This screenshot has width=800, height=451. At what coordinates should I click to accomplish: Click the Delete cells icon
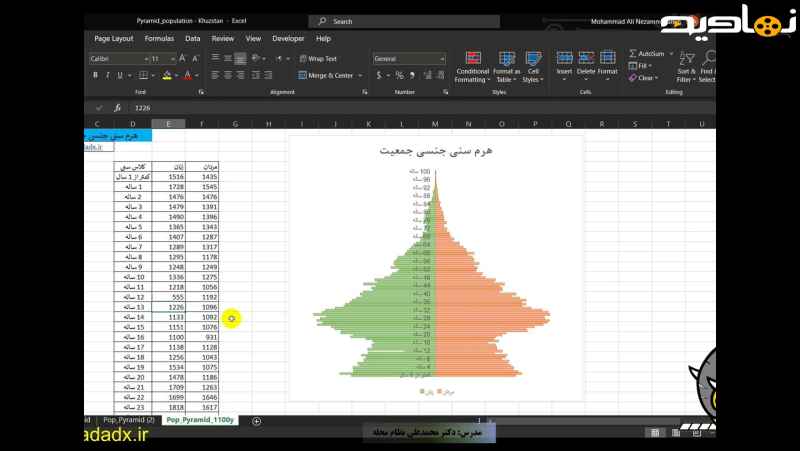586,62
